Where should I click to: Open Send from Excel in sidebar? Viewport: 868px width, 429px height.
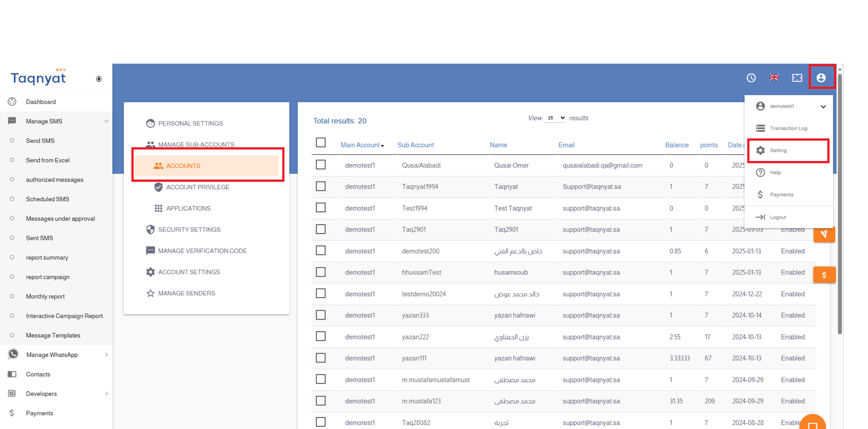pos(48,160)
